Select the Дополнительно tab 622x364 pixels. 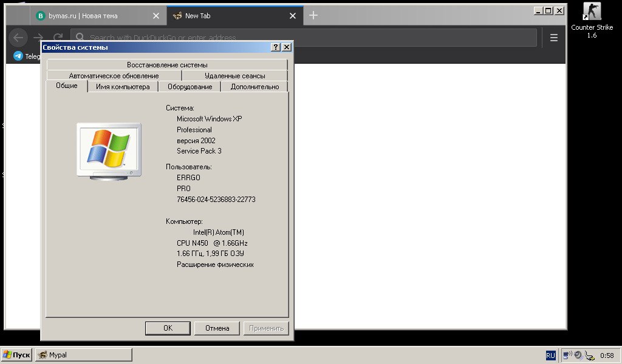coord(255,87)
